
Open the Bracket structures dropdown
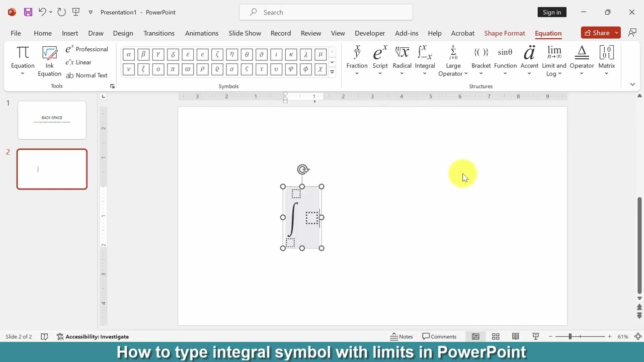(481, 60)
